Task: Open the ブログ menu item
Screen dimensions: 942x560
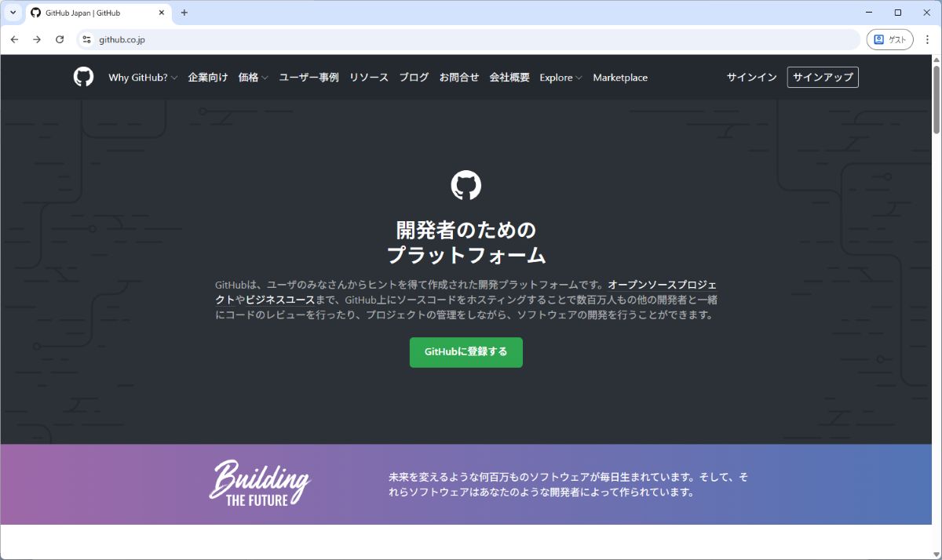Action: (414, 78)
